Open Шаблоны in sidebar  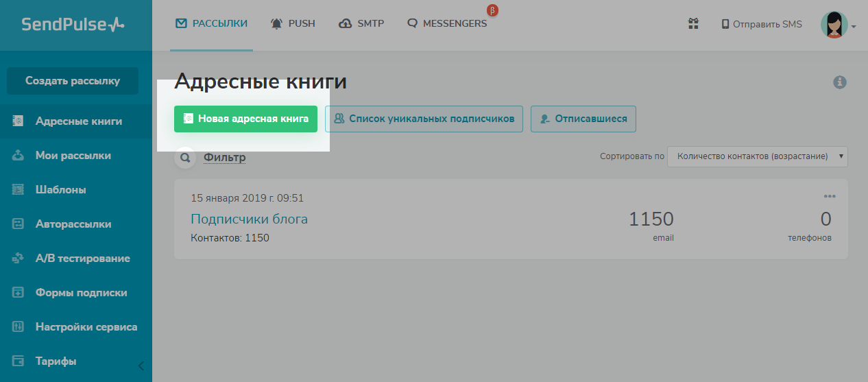(76, 190)
